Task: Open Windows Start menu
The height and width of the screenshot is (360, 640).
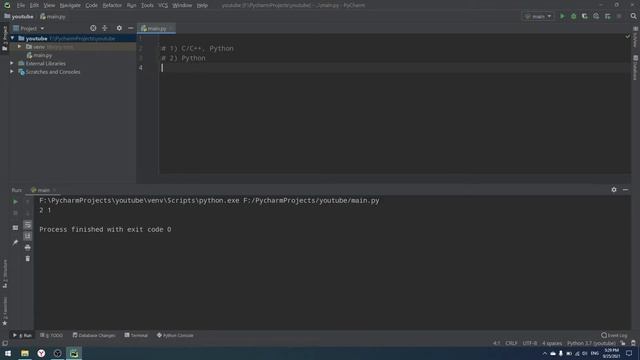Action: pyautogui.click(x=8, y=353)
